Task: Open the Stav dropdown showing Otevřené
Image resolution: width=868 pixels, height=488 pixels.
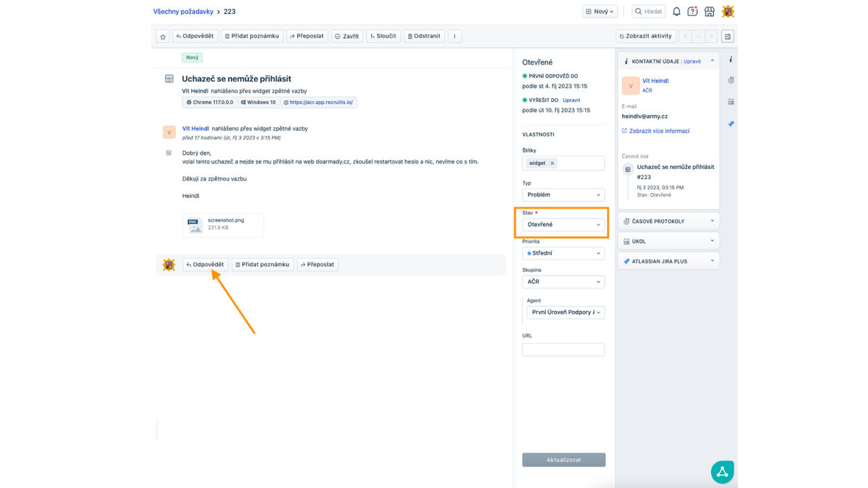Action: coord(563,225)
